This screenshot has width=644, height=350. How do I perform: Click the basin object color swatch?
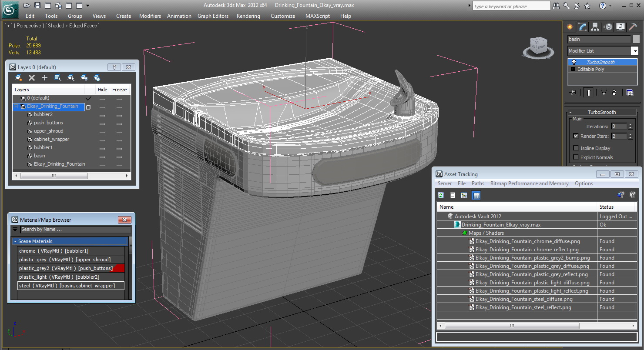(x=636, y=39)
